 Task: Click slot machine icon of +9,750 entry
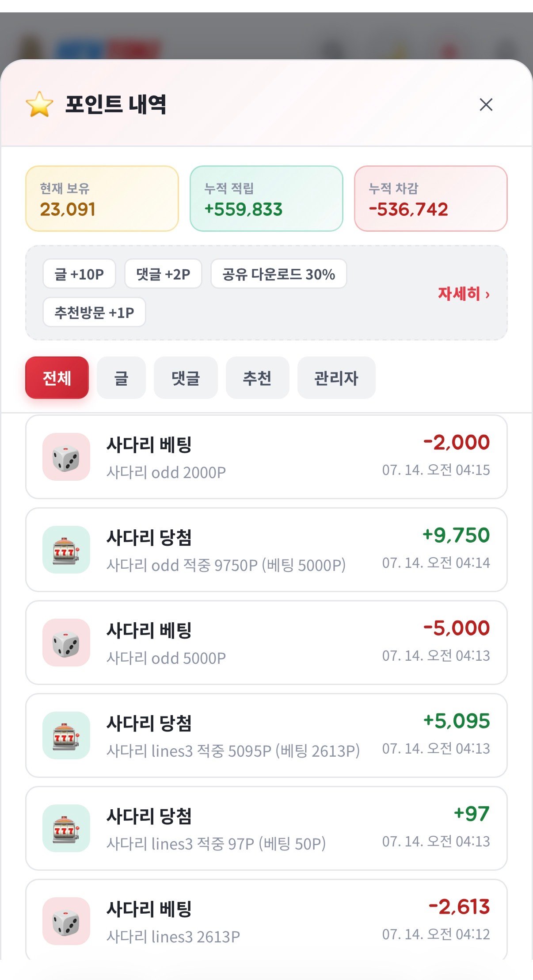coord(66,550)
